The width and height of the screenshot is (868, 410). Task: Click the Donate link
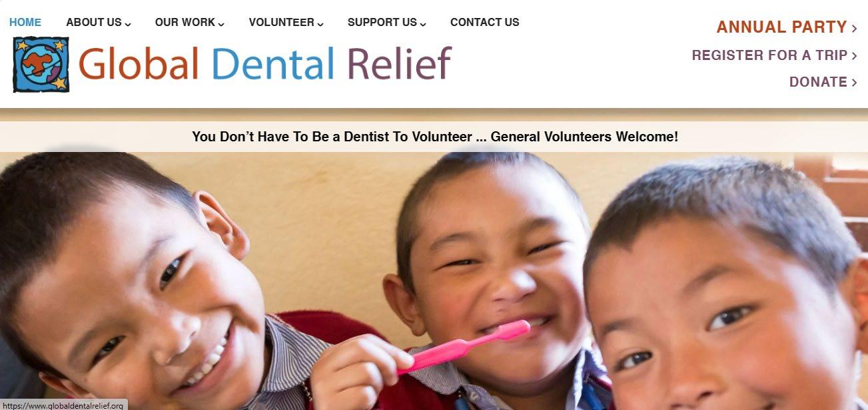818,82
